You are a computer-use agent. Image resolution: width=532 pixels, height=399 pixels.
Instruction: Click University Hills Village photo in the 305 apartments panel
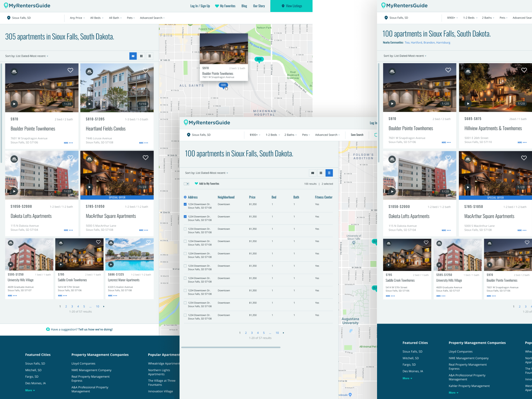(29, 254)
